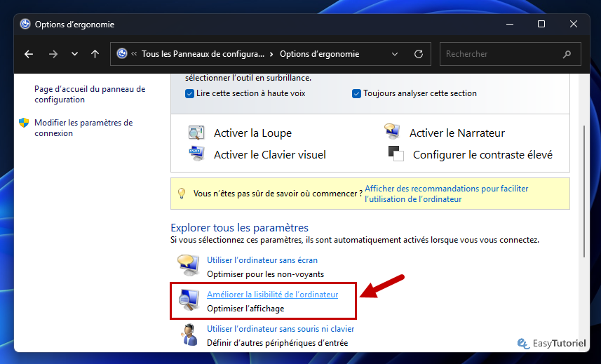This screenshot has height=364, width=601.
Task: Focus the Rechercher search field
Action: coord(510,54)
